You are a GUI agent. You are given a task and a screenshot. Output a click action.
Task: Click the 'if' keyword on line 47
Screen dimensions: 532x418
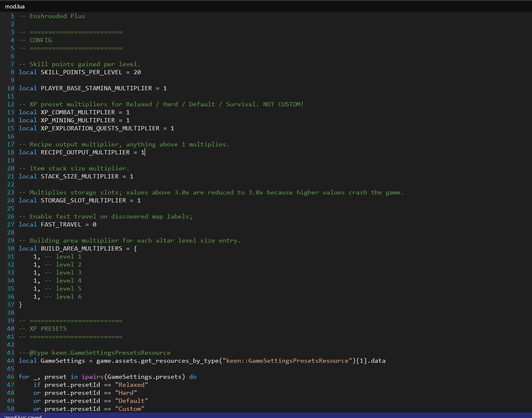[37, 385]
